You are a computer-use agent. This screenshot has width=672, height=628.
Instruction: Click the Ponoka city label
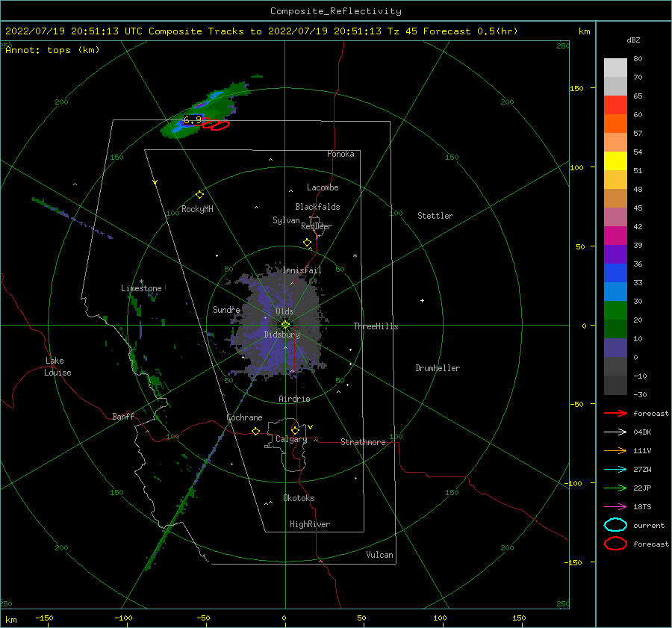(x=340, y=154)
